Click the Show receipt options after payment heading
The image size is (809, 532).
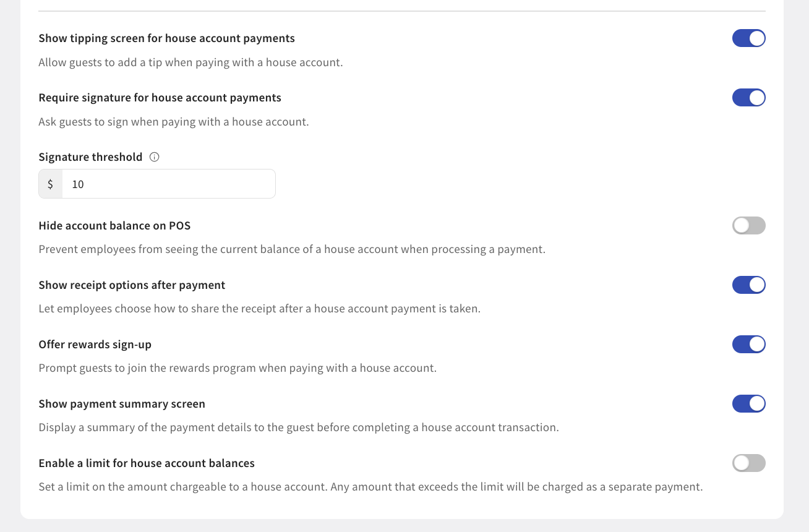(x=132, y=285)
